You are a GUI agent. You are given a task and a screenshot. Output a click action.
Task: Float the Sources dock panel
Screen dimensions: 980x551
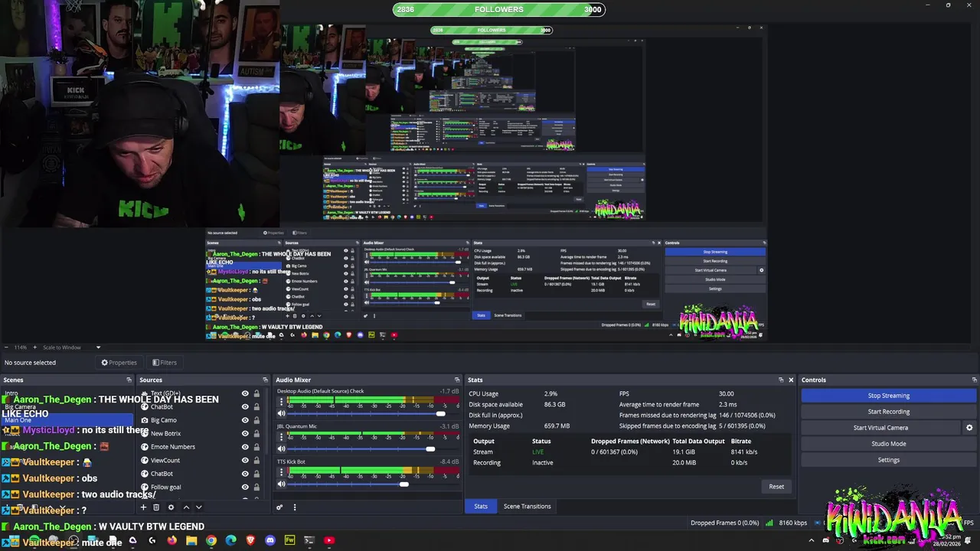[x=265, y=380]
